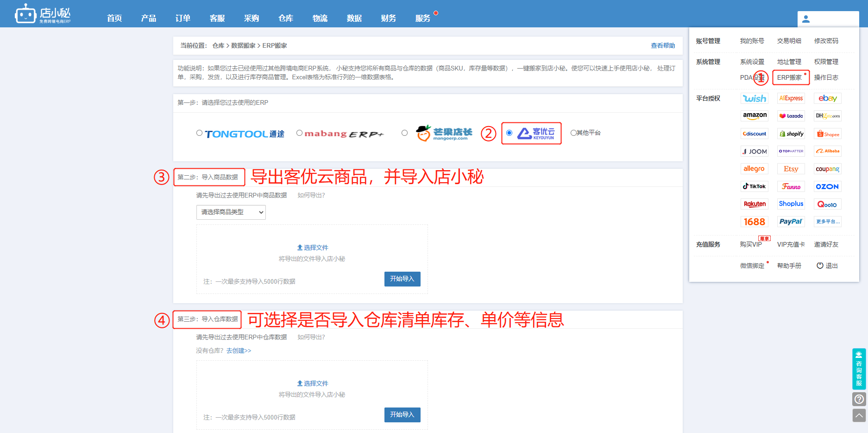868x433 pixels.
Task: Open 首页 menu in top navigation
Action: (x=114, y=18)
